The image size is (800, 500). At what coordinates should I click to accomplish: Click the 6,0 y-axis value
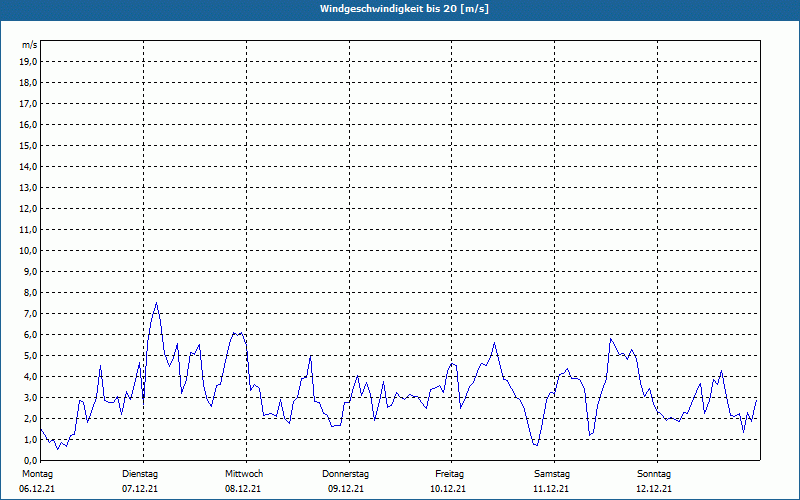[31, 335]
